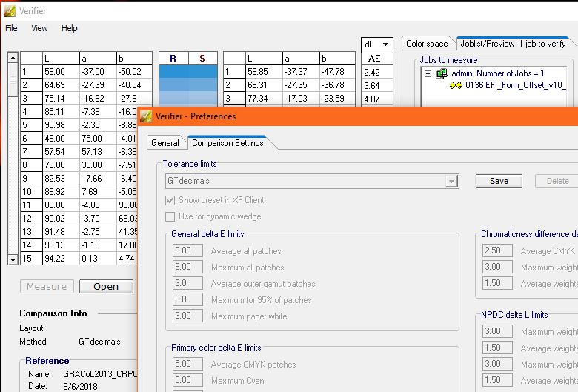Click sample L value 56.85
The height and width of the screenshot is (392, 578).
tap(264, 72)
